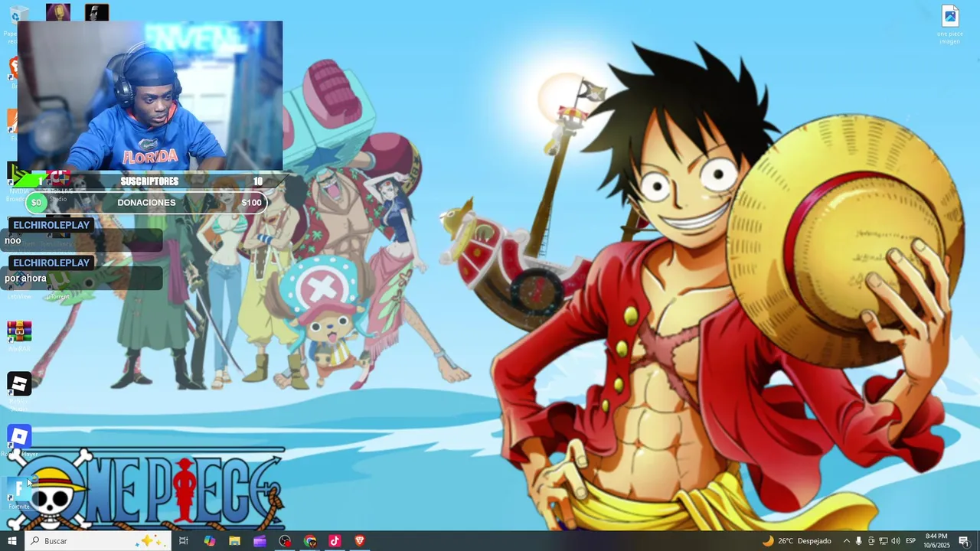Screen dimensions: 980x551
Task: Open Task View from the taskbar
Action: [184, 541]
